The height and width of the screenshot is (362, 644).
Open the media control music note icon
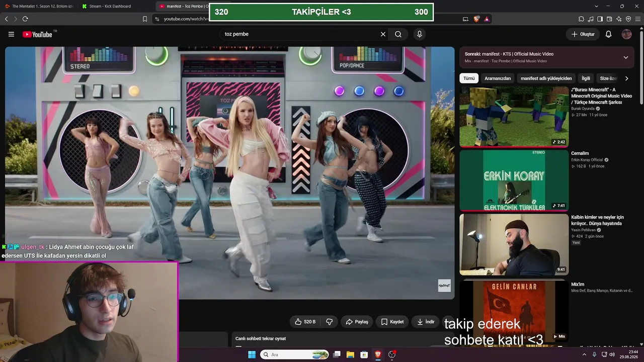(591, 19)
